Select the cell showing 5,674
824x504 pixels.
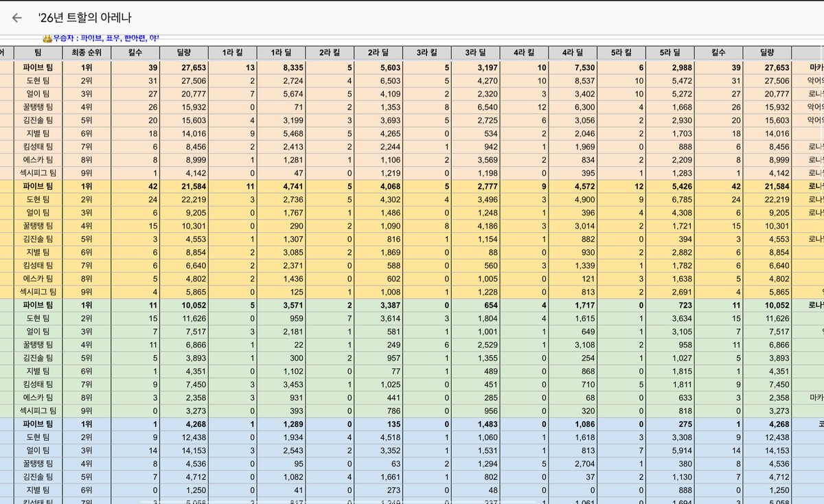coord(282,94)
